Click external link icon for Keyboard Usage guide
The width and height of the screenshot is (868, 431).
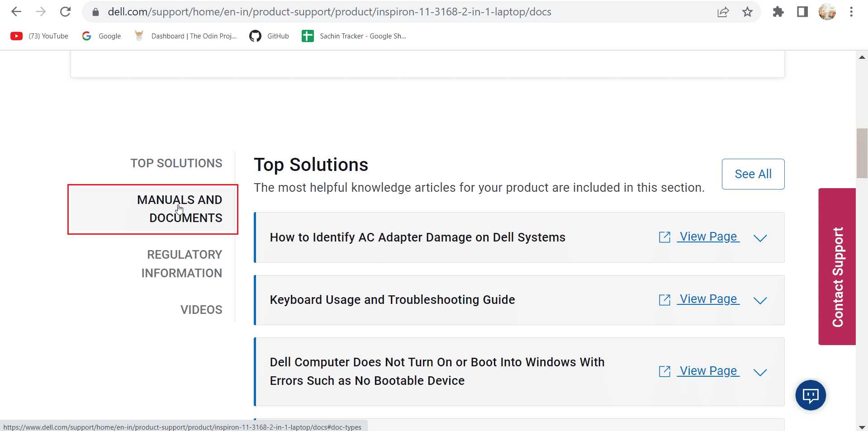[x=664, y=299]
